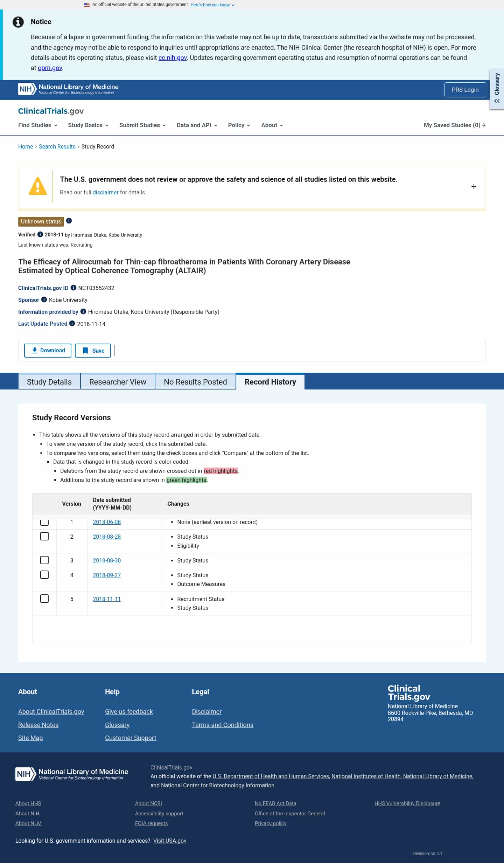Select the checkbox for version 2
Image resolution: width=504 pixels, height=863 pixels.
tap(44, 536)
